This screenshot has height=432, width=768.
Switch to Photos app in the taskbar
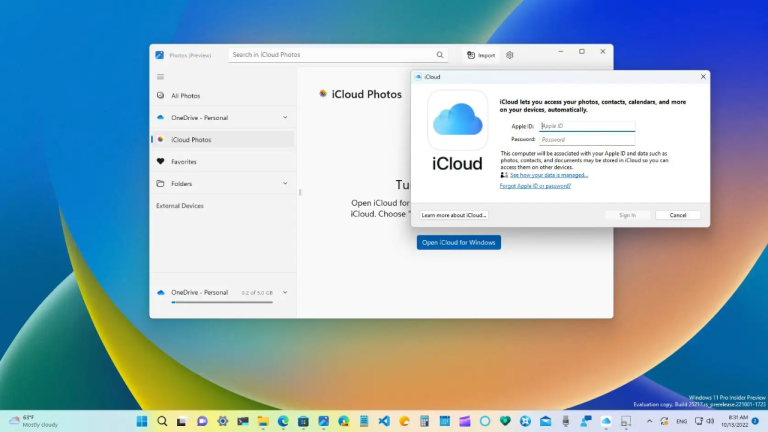tap(323, 421)
